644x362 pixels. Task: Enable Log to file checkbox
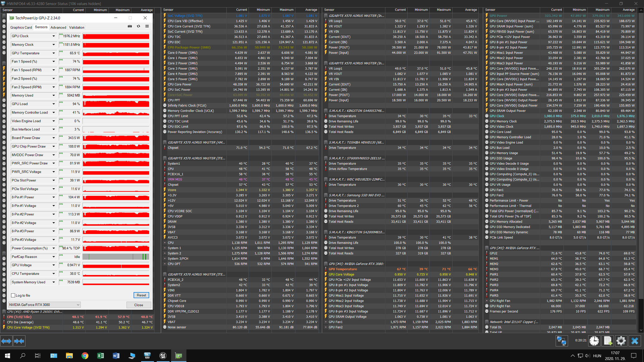[13, 295]
